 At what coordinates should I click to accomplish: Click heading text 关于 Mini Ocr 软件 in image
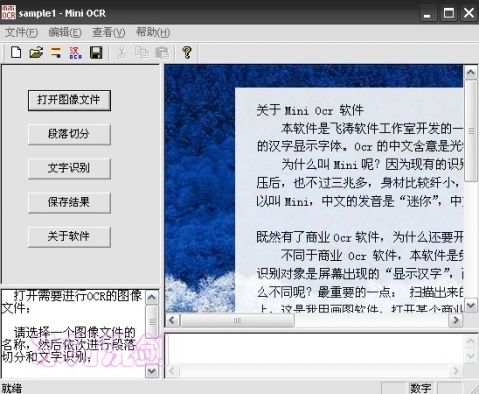pos(310,110)
